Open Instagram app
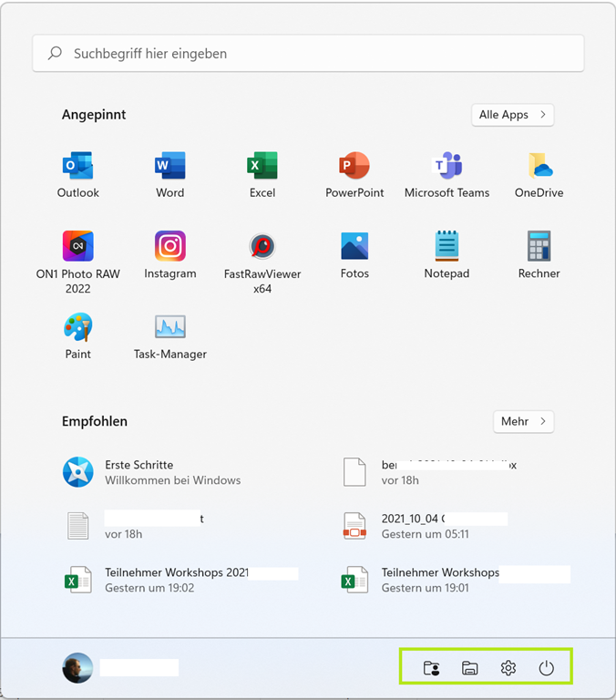This screenshot has height=700, width=616. click(x=169, y=248)
